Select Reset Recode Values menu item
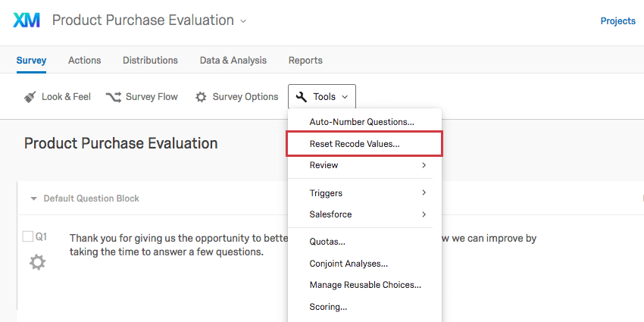The height and width of the screenshot is (322, 644). point(355,143)
